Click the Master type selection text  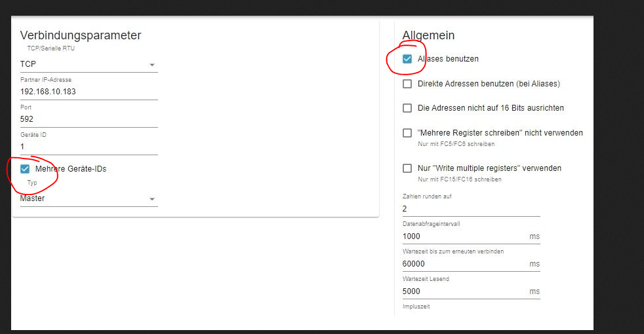(32, 198)
